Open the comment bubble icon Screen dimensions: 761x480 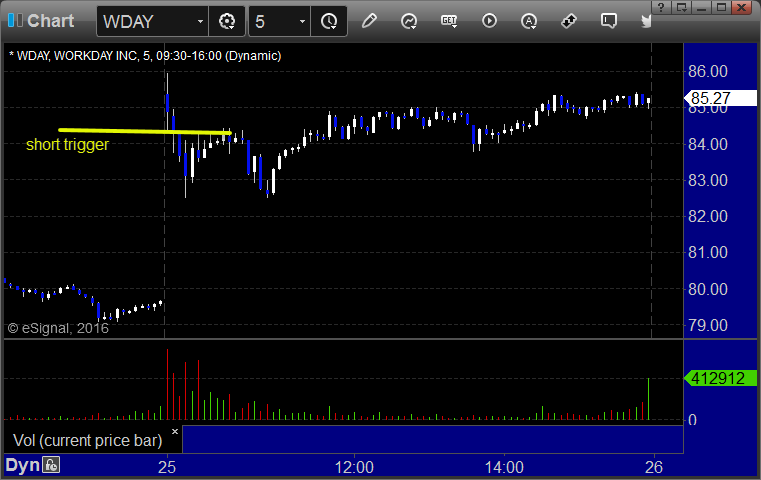tap(609, 21)
